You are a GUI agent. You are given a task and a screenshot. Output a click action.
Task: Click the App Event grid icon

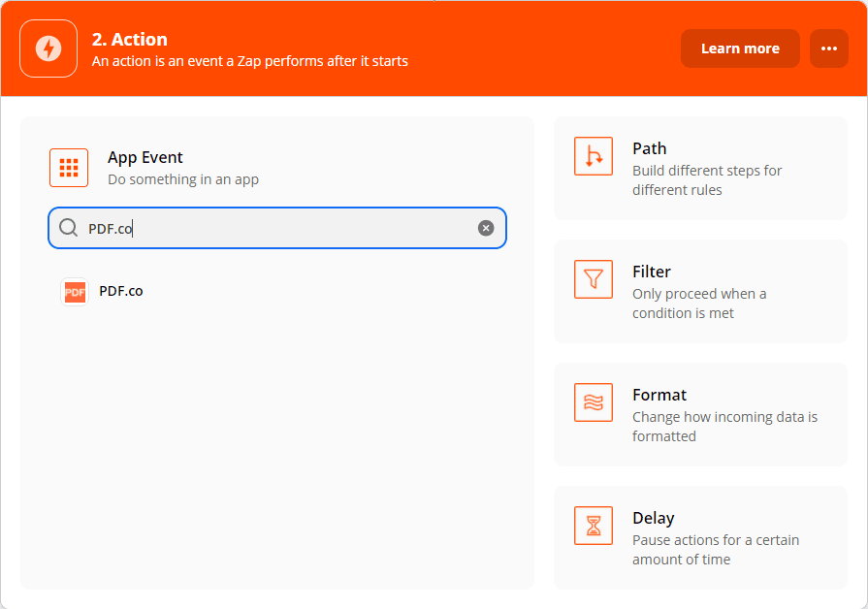tap(69, 167)
